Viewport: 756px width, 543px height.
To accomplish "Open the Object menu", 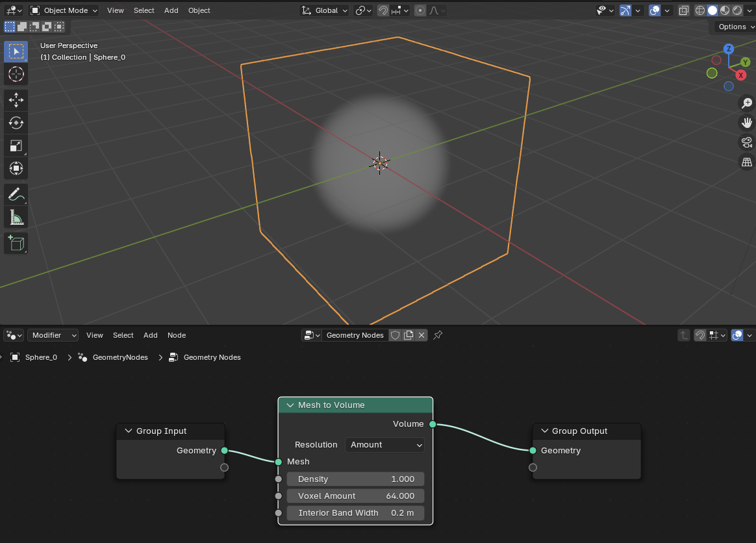I will 199,10.
